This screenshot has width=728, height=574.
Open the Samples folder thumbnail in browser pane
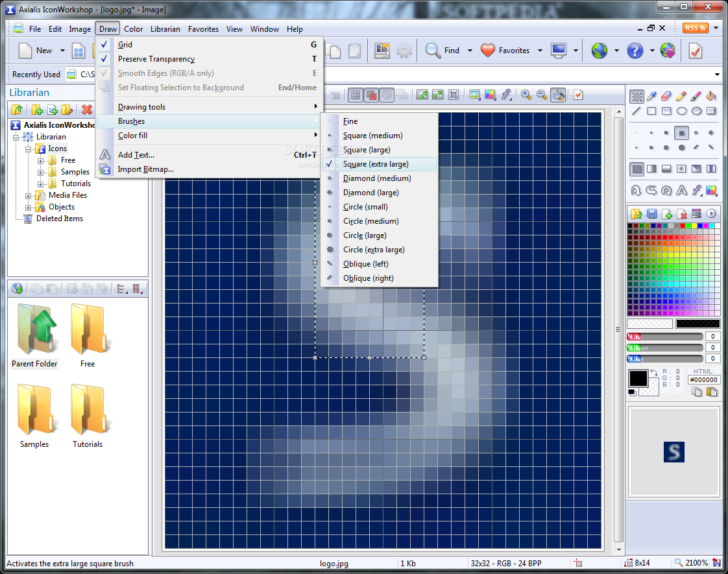[x=35, y=416]
